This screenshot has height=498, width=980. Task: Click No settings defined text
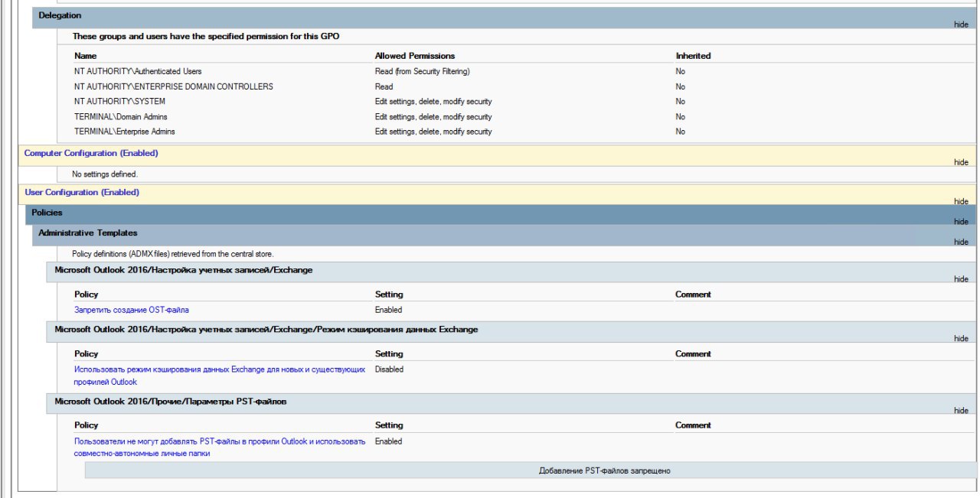(105, 174)
